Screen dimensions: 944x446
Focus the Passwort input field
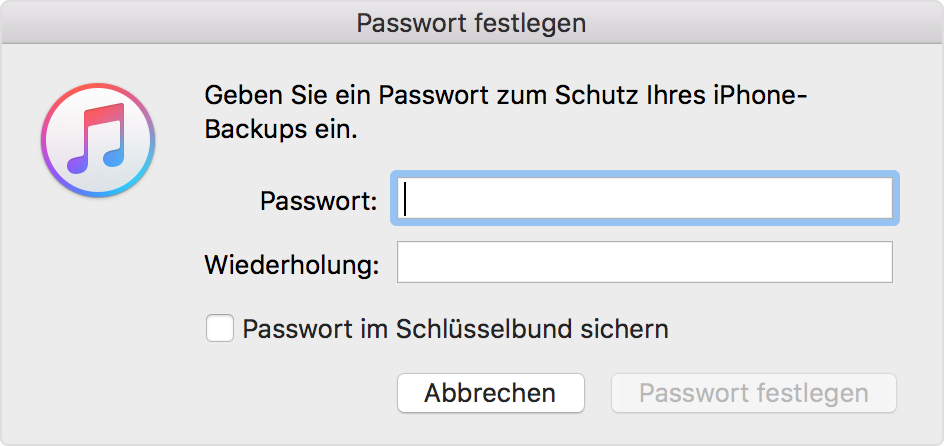point(645,199)
